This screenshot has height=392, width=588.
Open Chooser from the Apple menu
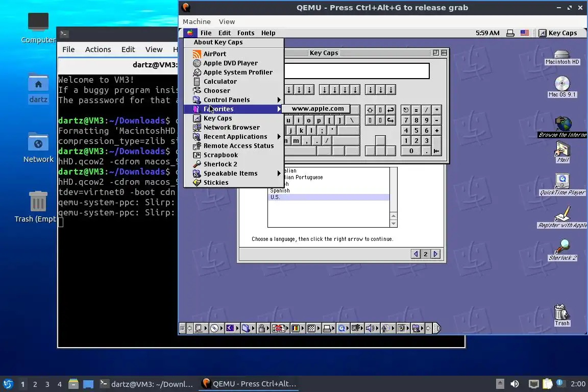click(x=234, y=91)
